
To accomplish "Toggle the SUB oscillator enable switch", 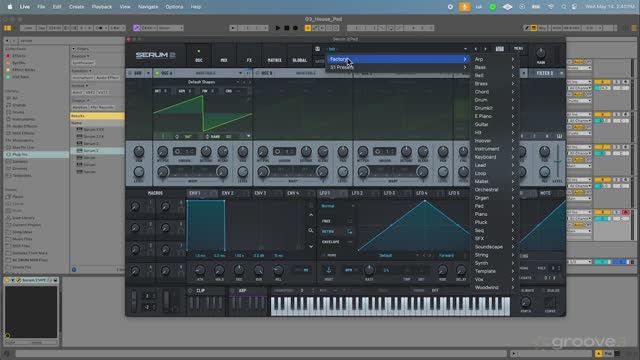I will pyautogui.click(x=130, y=73).
